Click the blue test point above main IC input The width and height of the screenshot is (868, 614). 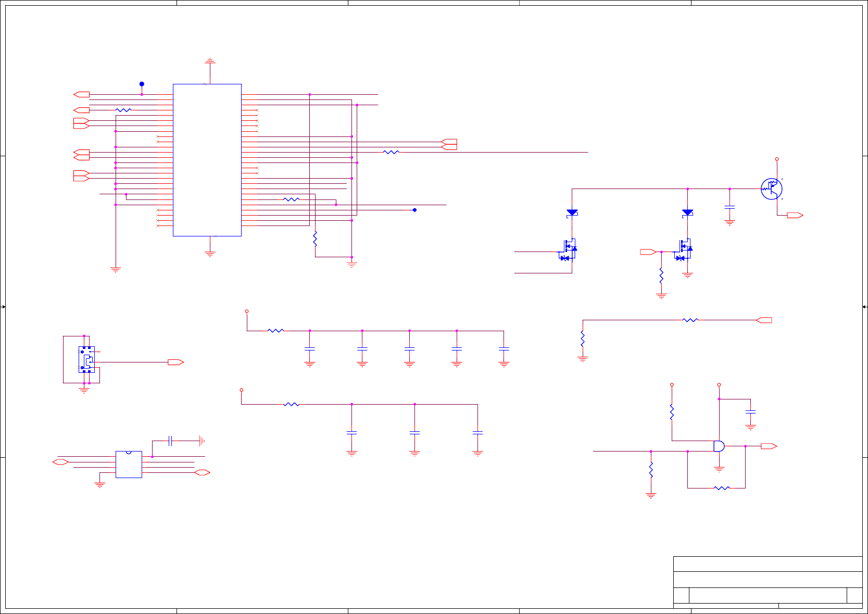pos(142,84)
